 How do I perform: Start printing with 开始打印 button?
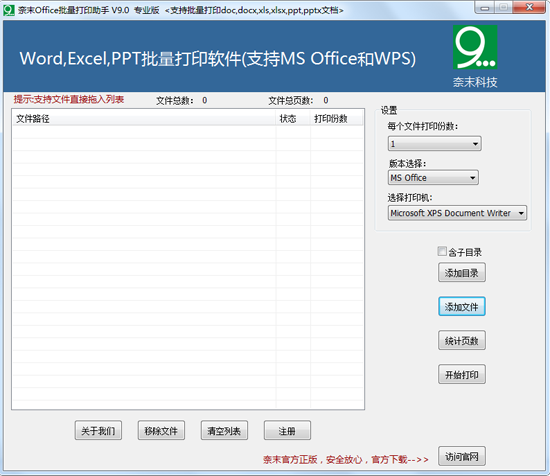(462, 374)
